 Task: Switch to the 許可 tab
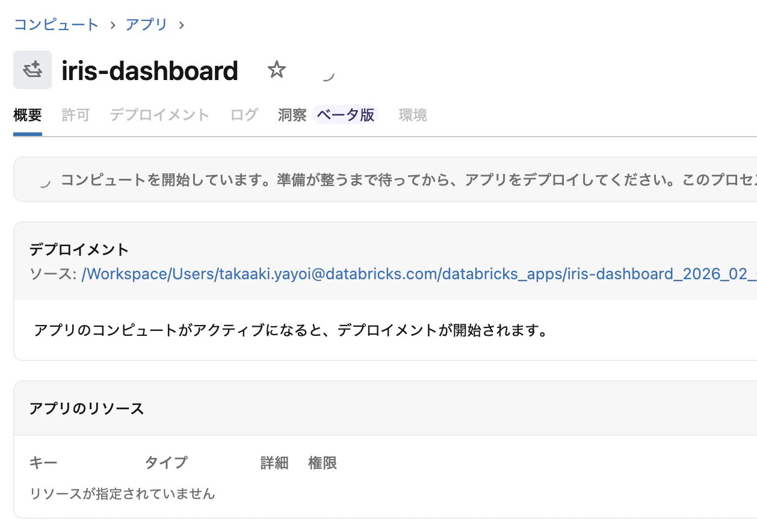75,114
